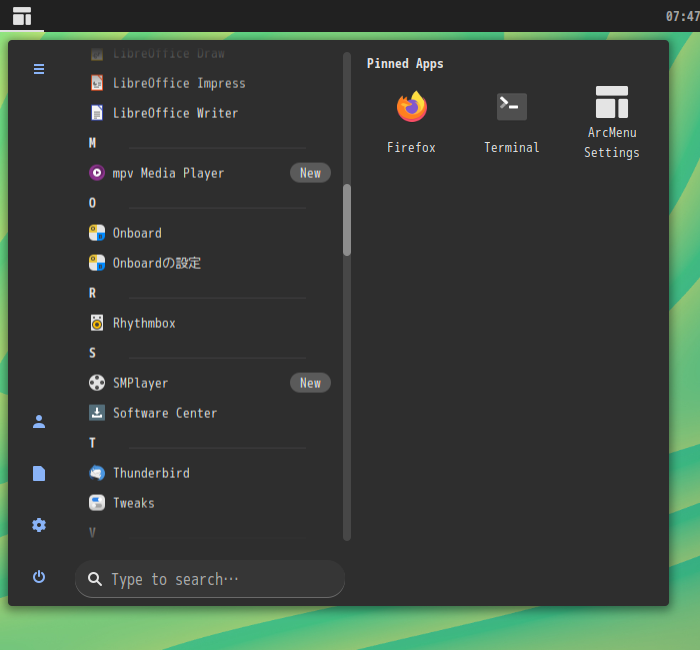This screenshot has height=650, width=700.
Task: Launch the Onboard icon
Action: (97, 233)
